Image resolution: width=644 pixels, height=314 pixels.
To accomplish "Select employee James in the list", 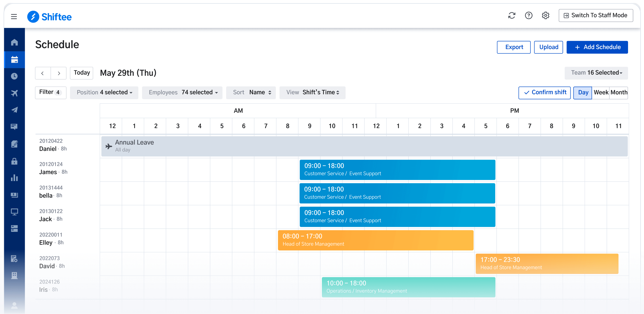I will tap(48, 172).
